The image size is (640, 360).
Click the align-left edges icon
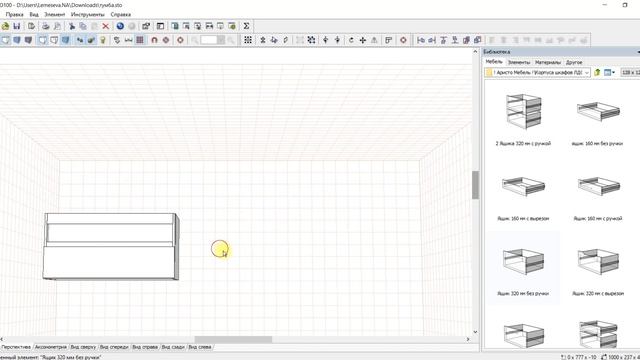(421, 40)
